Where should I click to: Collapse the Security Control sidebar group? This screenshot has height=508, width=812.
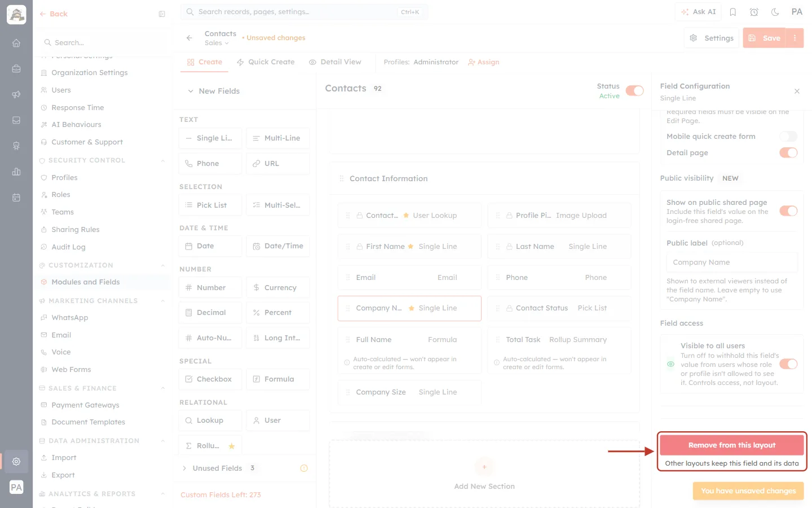point(163,160)
